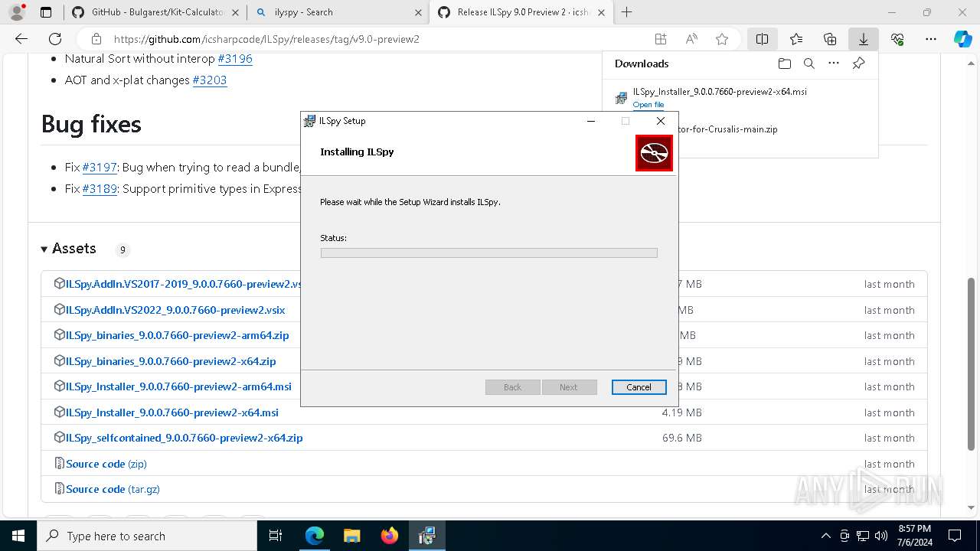Viewport: 980px width, 551px height.
Task: Collapse the Assets section
Action: pos(68,249)
